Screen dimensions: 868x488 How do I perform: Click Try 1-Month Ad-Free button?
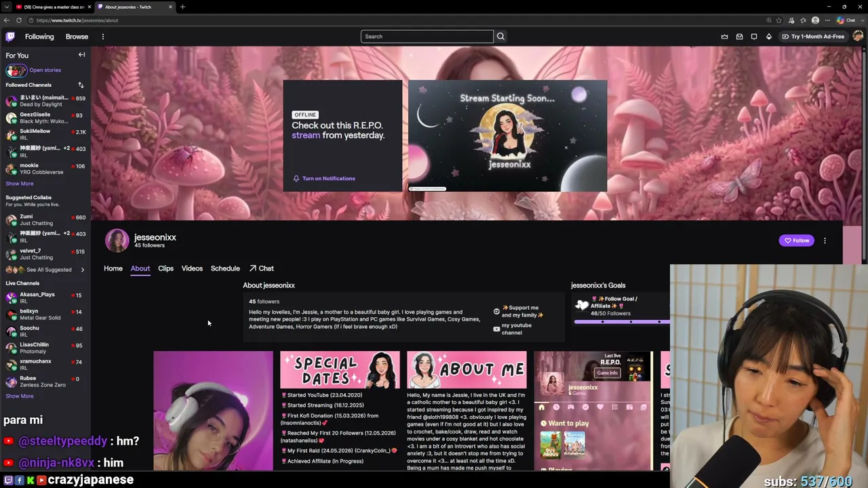pos(813,37)
